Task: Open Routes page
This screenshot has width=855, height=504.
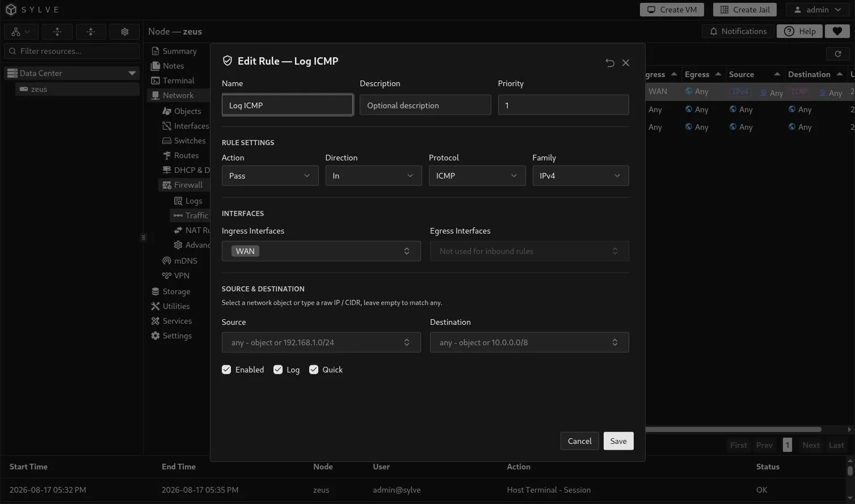Action: 186,155
